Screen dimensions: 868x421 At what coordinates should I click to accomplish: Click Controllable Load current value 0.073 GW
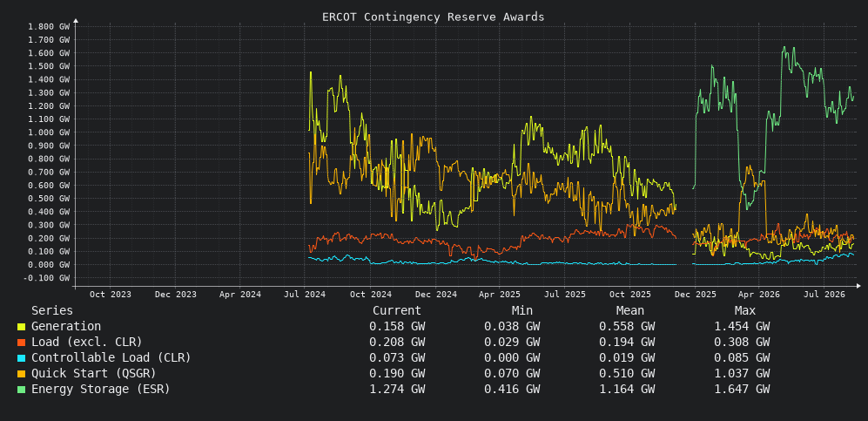tap(398, 358)
